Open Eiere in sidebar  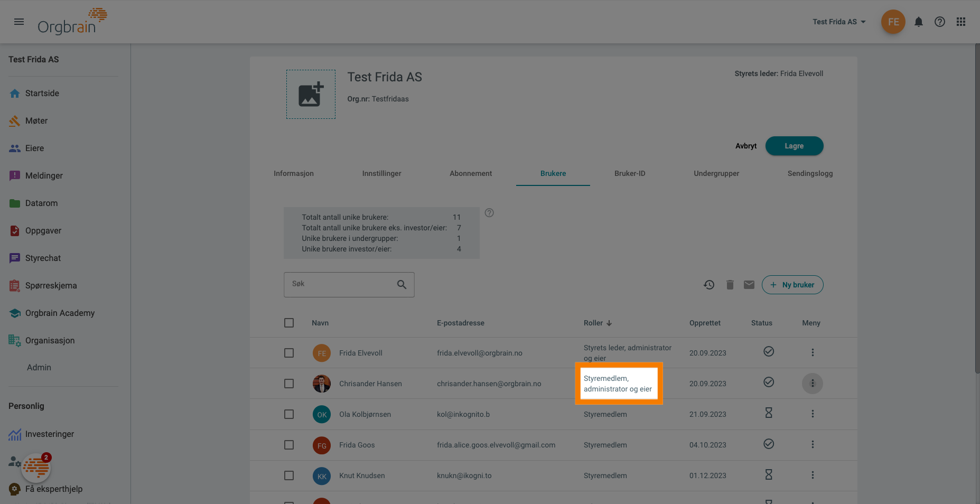coord(26,148)
